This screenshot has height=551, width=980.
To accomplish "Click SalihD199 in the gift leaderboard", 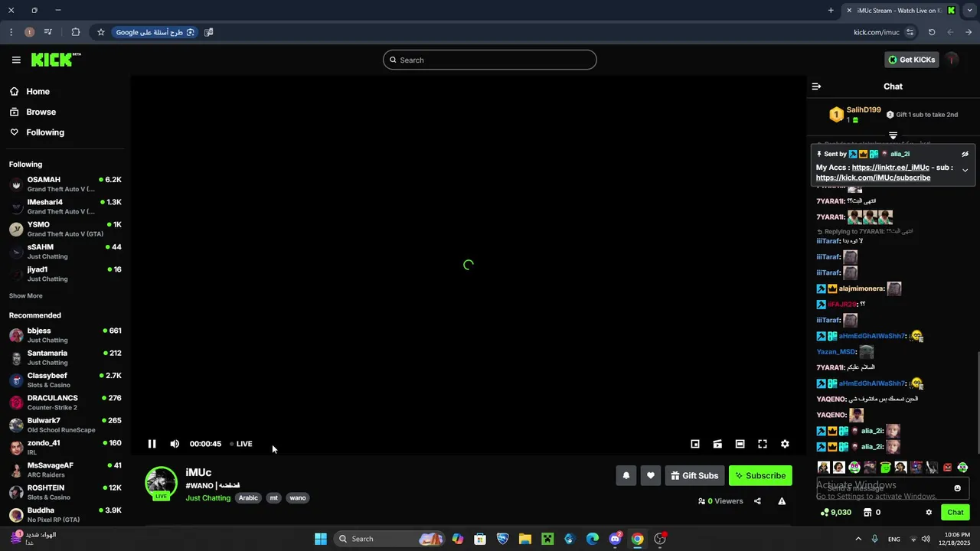I will click(863, 110).
